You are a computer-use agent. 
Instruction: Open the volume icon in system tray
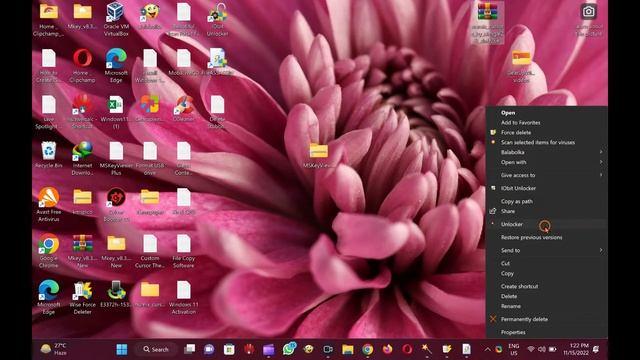[x=542, y=349]
